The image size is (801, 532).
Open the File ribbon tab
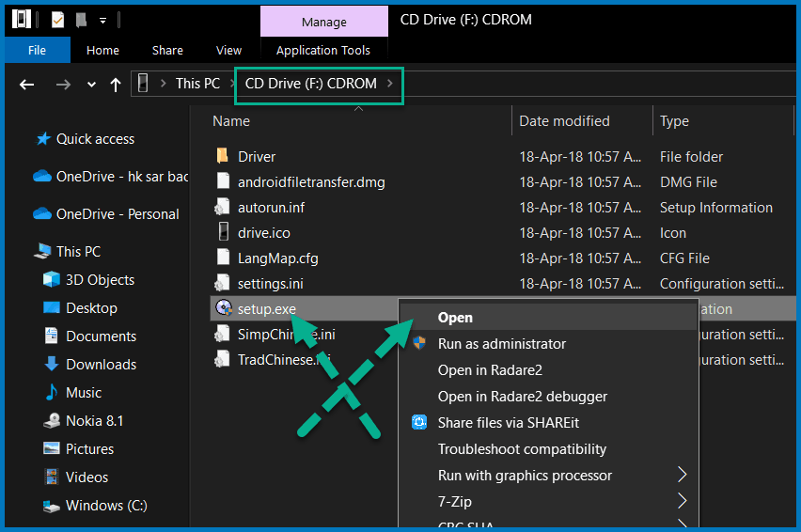coord(38,50)
